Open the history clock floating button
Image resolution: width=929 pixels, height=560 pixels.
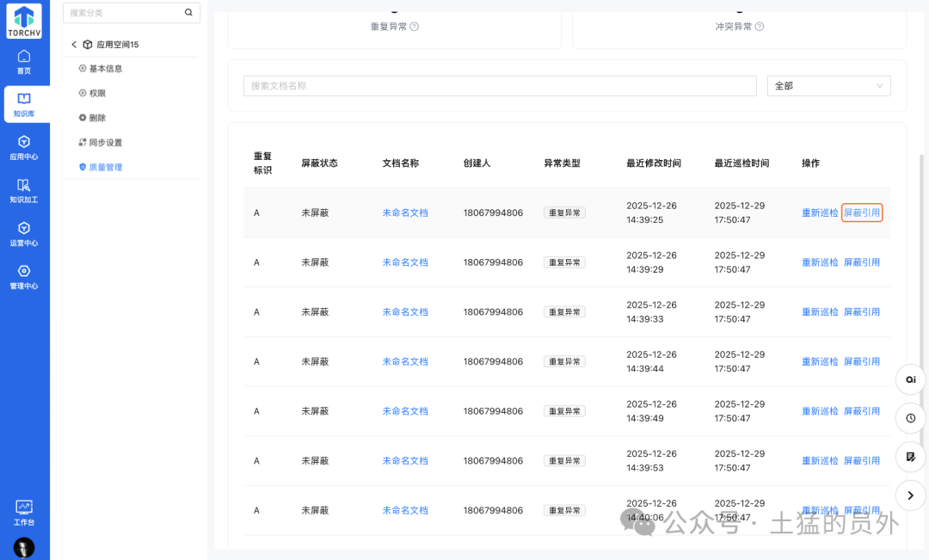(x=911, y=418)
